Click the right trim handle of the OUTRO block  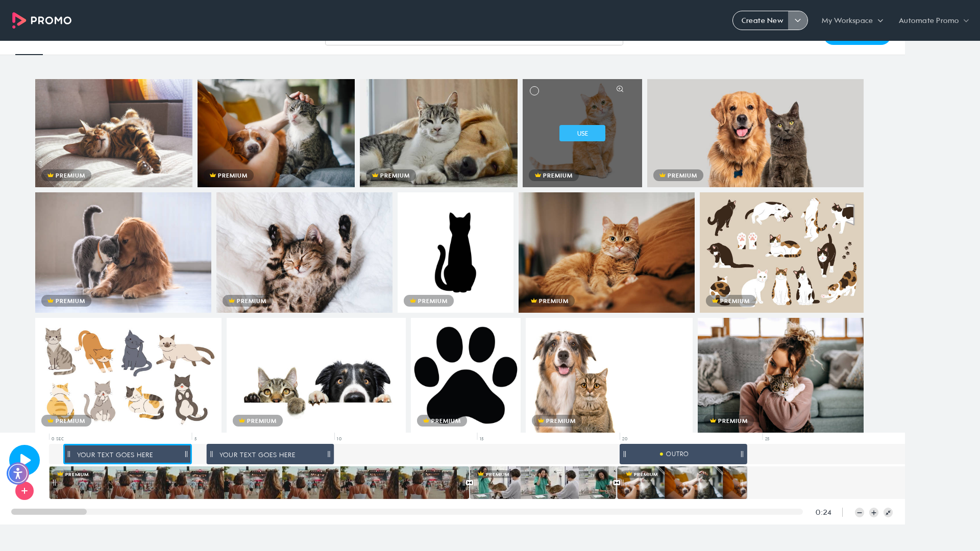tap(742, 454)
